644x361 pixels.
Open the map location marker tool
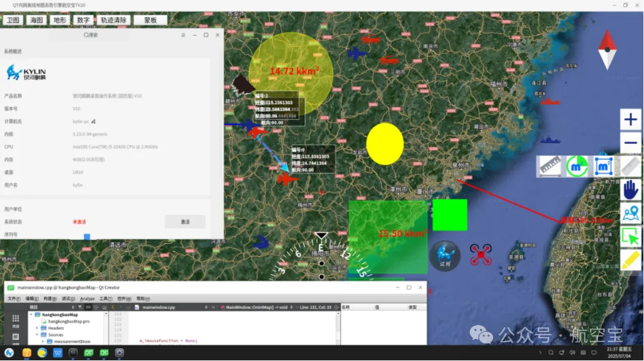631,214
